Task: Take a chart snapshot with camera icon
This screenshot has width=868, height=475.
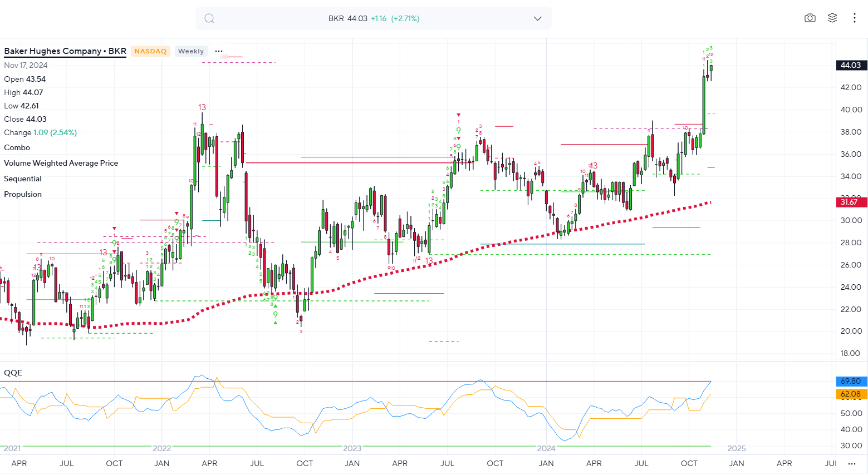Action: [x=810, y=18]
